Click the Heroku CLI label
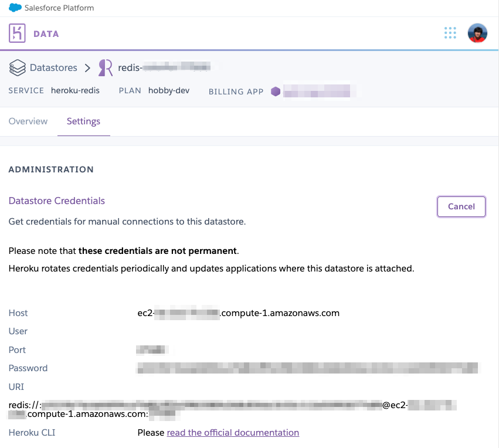 click(32, 433)
